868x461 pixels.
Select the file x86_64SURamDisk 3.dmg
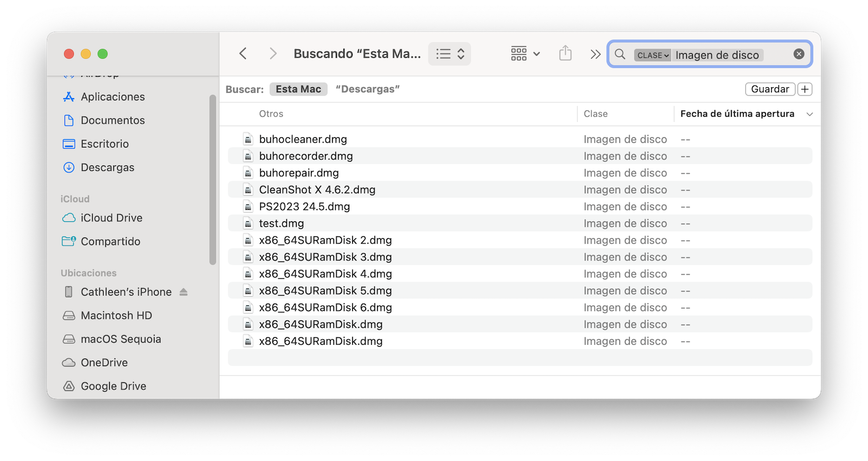click(325, 257)
